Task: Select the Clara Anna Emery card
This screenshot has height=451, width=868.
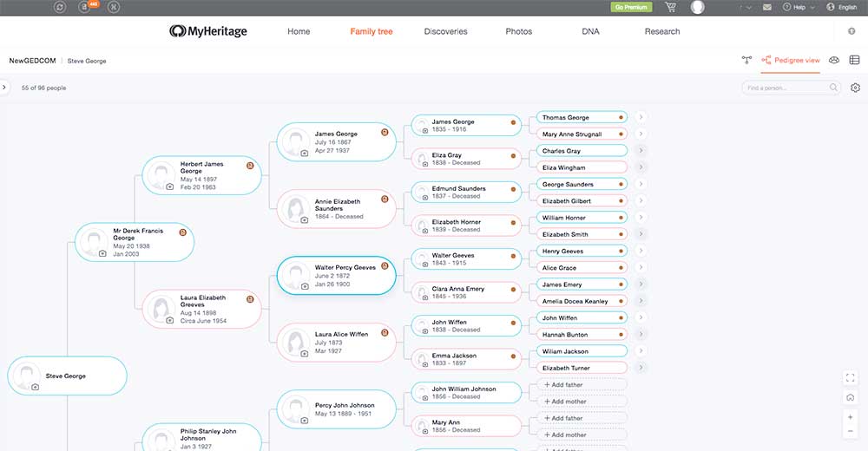Action: click(x=466, y=292)
